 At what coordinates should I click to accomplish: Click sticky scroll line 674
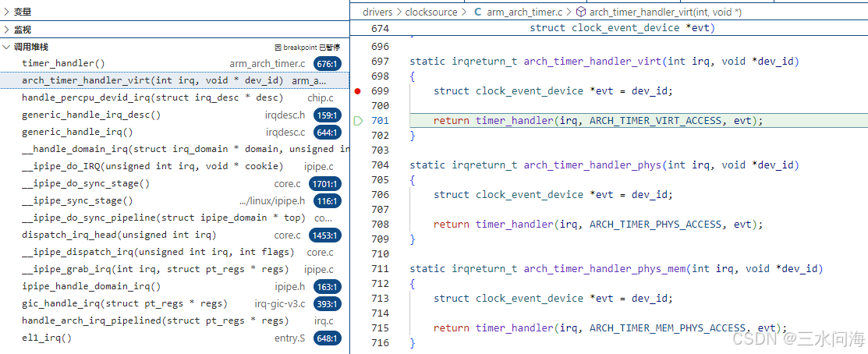click(x=609, y=28)
